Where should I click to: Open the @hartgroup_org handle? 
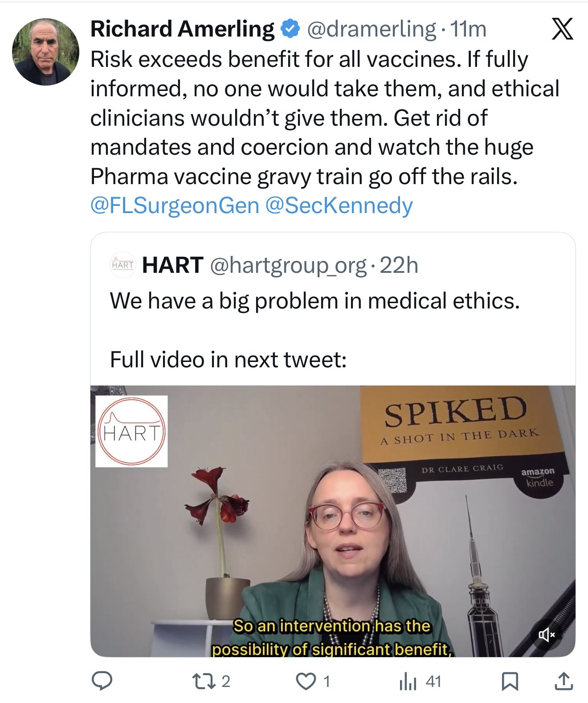[288, 265]
